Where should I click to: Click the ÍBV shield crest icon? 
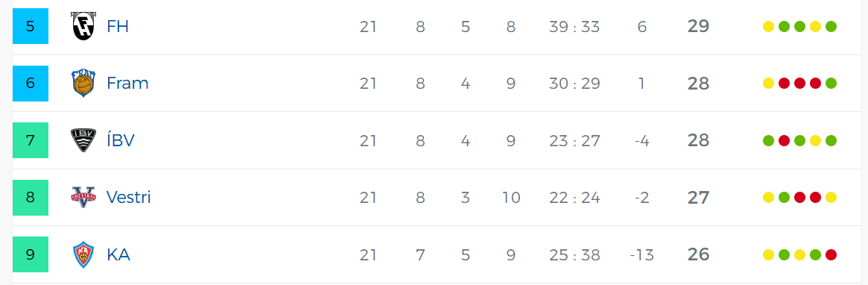point(83,140)
